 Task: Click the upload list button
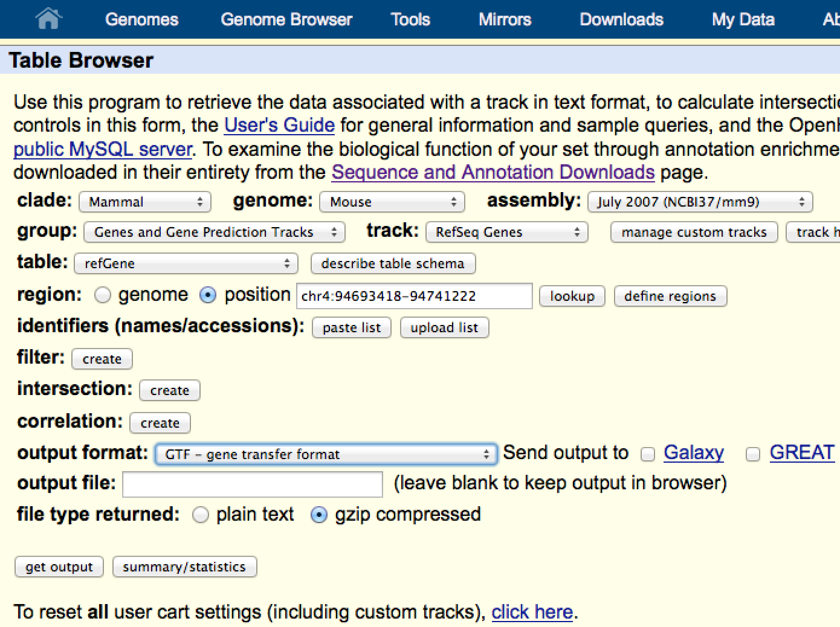[444, 327]
